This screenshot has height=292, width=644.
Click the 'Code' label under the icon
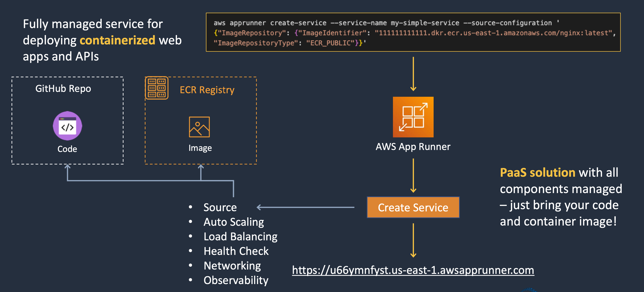coord(67,149)
